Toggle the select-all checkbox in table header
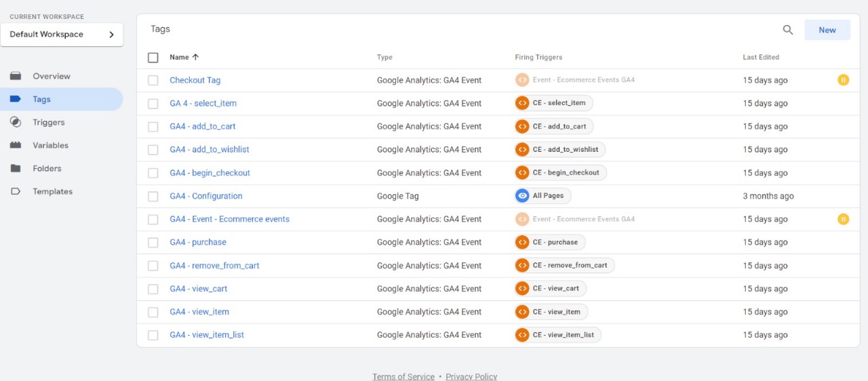Image resolution: width=868 pixels, height=381 pixels. (x=153, y=58)
